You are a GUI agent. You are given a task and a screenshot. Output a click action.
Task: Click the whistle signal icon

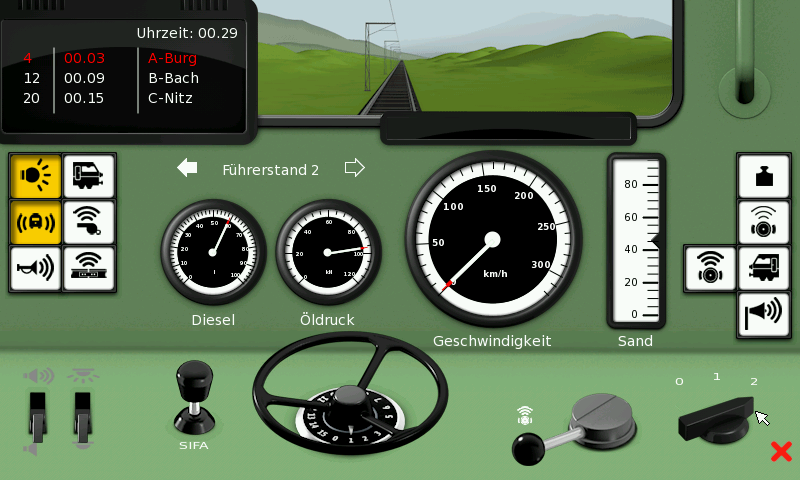(x=89, y=222)
